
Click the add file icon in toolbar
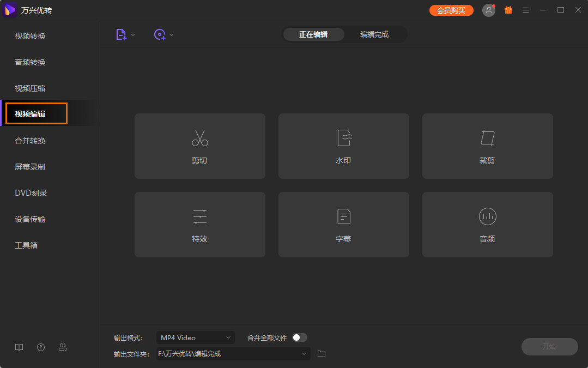pyautogui.click(x=121, y=34)
